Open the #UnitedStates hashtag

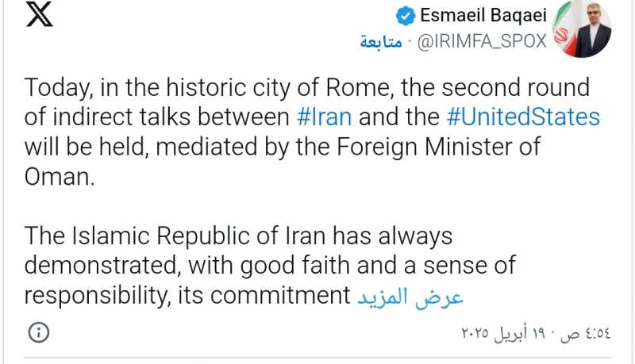(523, 118)
